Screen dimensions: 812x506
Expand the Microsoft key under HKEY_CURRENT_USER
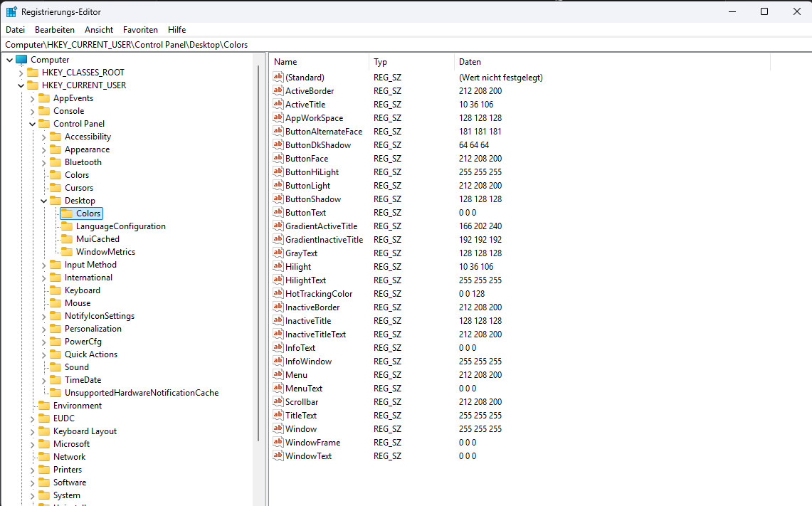33,443
